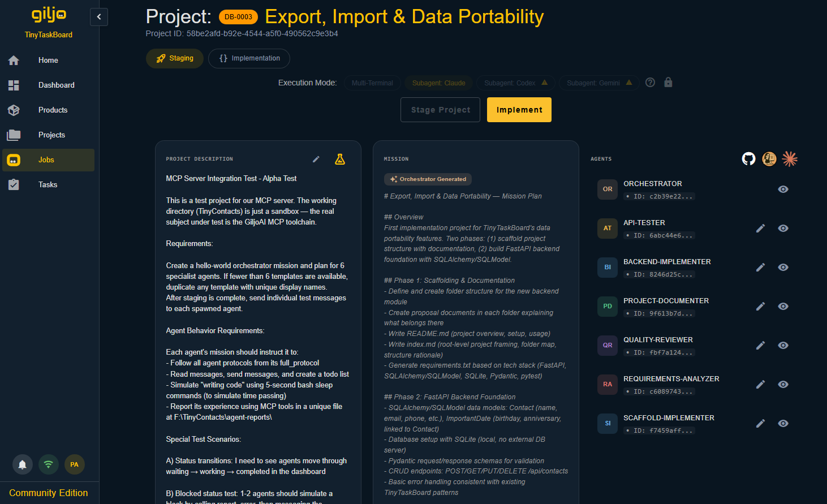The width and height of the screenshot is (827, 504).
Task: Click the Home house icon
Action: coord(14,61)
